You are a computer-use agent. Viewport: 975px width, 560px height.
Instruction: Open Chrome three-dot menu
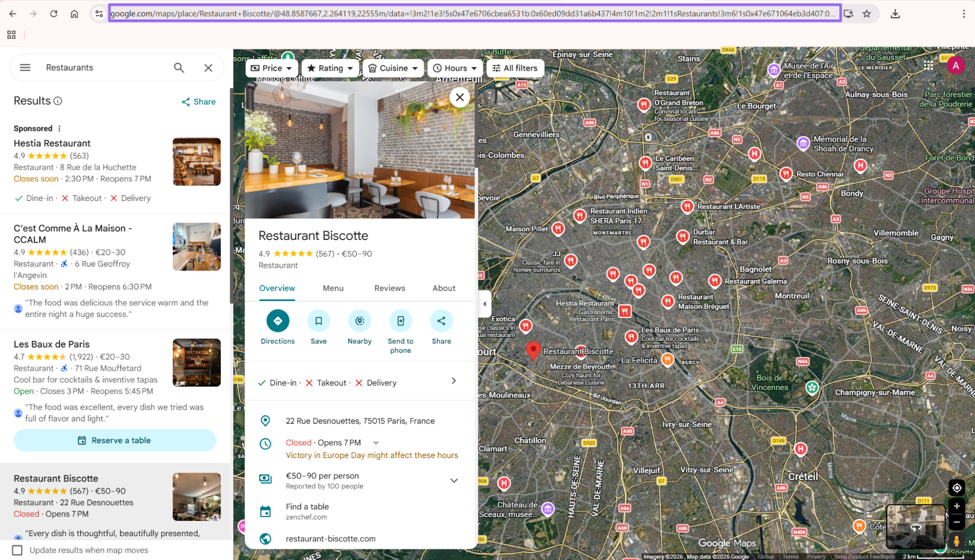[963, 14]
